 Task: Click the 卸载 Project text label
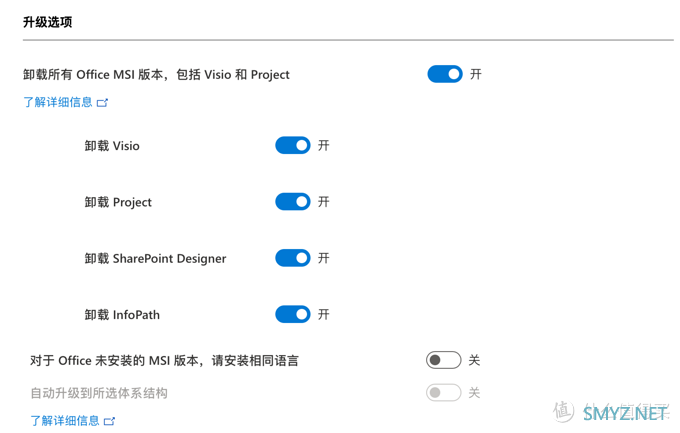[118, 202]
